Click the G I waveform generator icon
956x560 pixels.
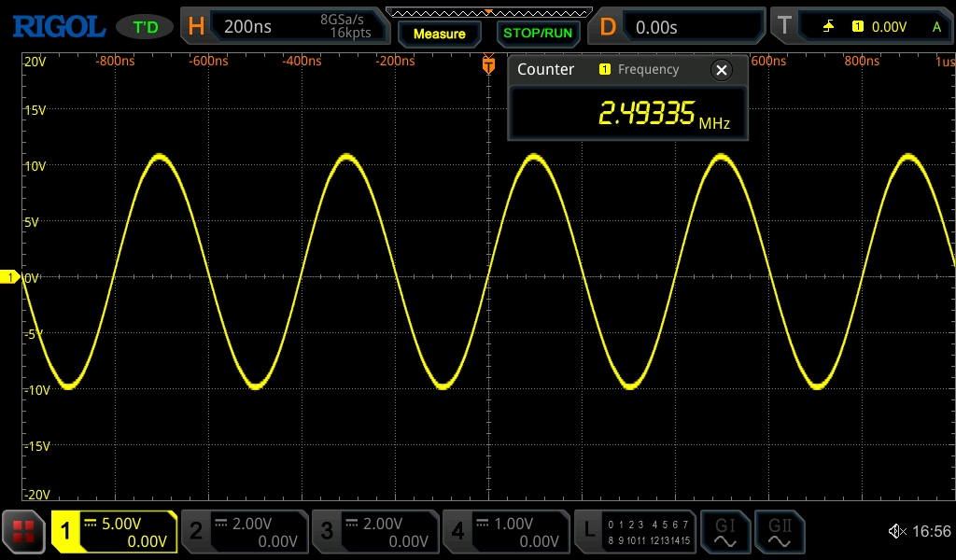[x=725, y=532]
